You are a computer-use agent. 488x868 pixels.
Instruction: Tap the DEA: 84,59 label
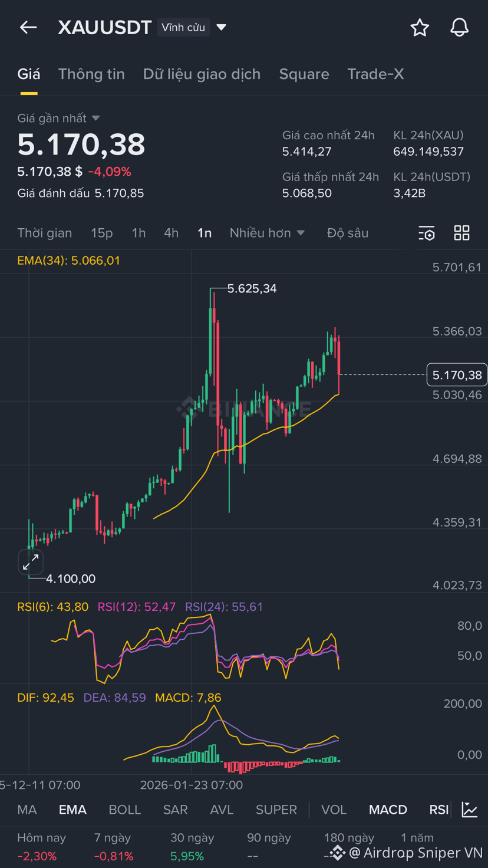114,698
